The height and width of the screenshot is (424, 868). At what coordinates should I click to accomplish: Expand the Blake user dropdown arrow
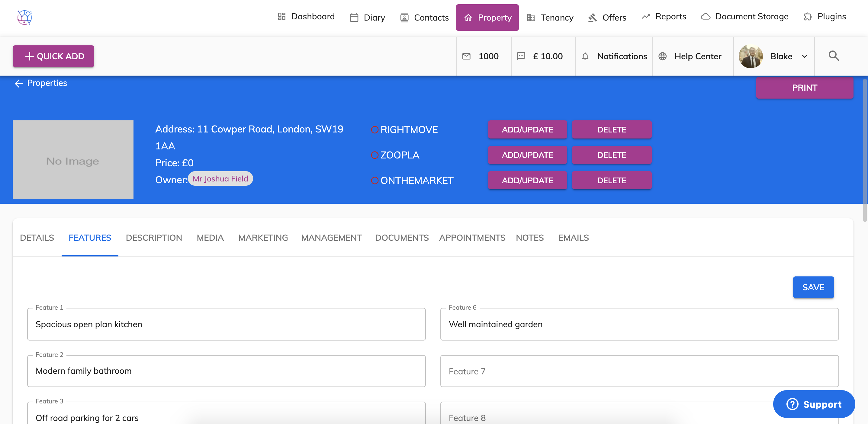tap(805, 56)
